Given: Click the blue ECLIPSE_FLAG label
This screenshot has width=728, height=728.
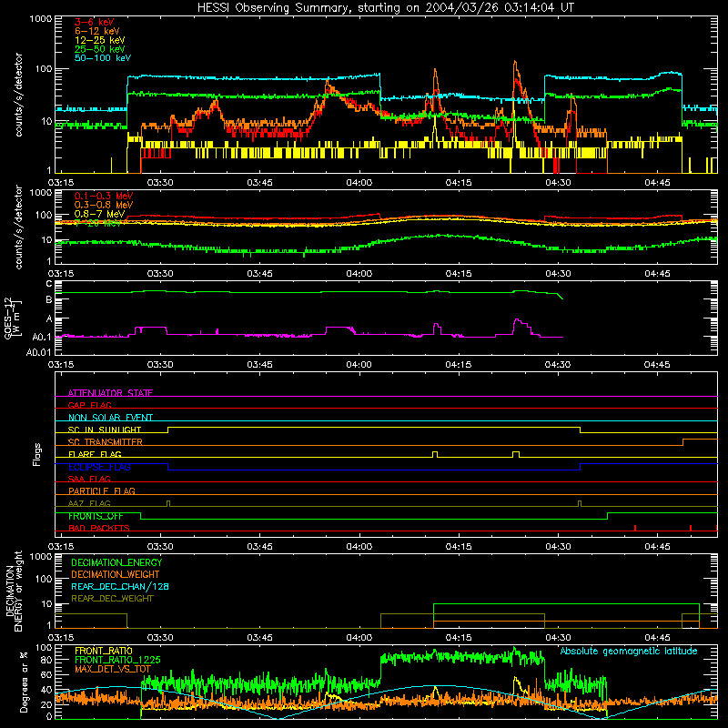Looking at the screenshot, I should coord(99,467).
